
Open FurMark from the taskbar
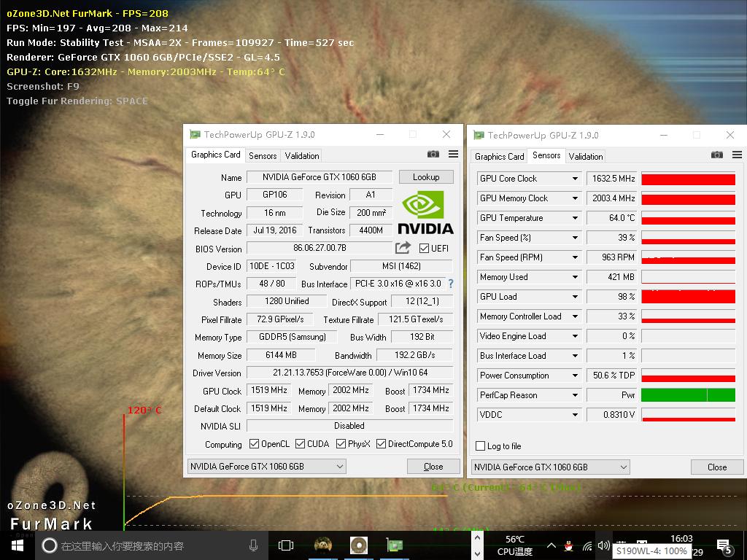(358, 545)
